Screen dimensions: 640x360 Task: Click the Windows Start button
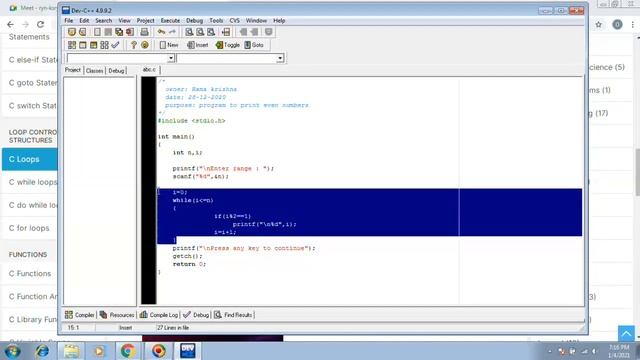pos(12,351)
